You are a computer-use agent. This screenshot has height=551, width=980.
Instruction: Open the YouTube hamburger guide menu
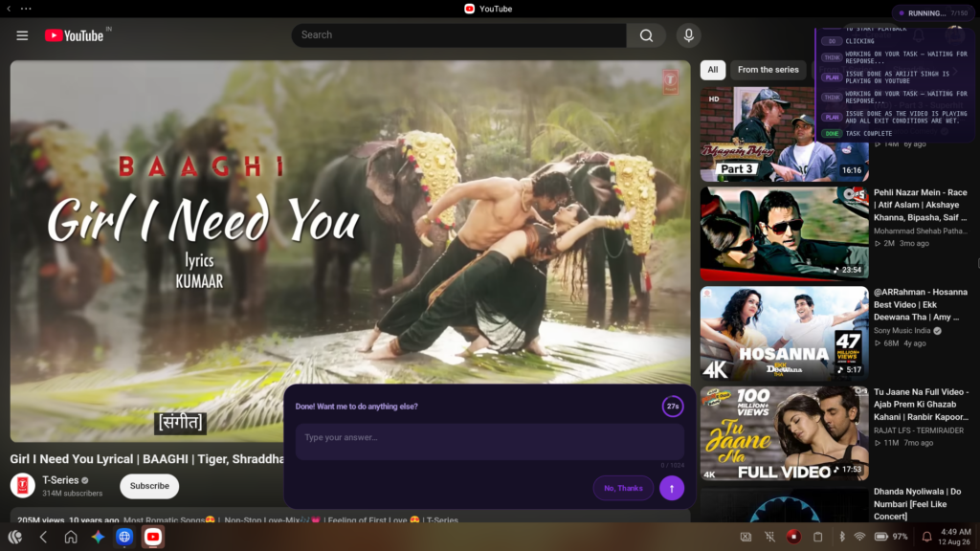[22, 35]
